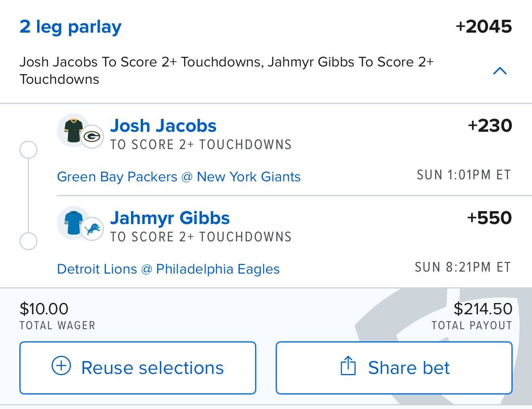
Task: Click the Green Bay Packers logo
Action: click(x=92, y=137)
